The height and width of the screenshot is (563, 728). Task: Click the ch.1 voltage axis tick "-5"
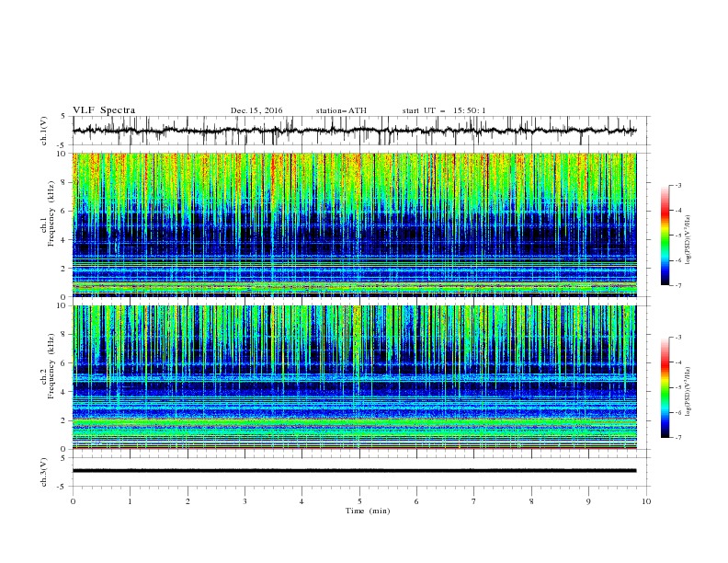(63, 145)
